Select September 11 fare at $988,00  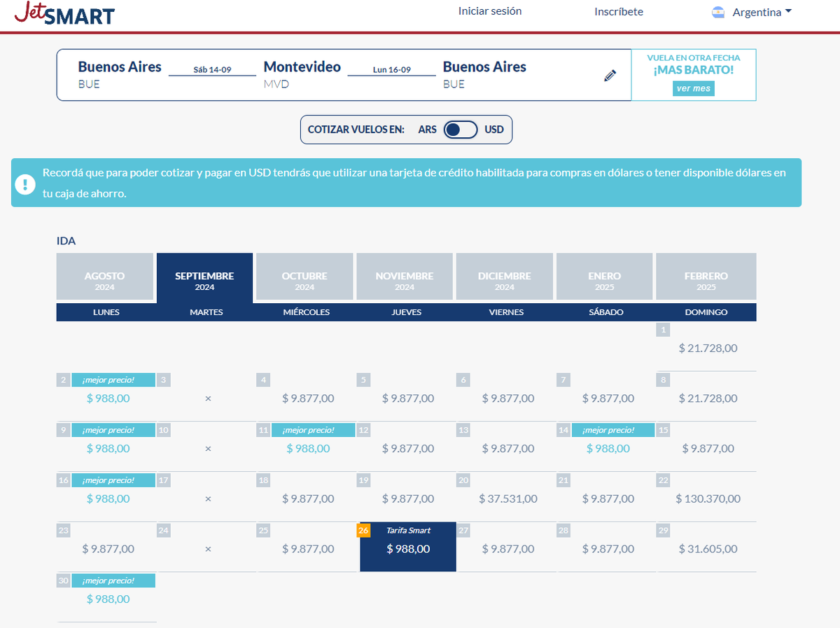[308, 448]
